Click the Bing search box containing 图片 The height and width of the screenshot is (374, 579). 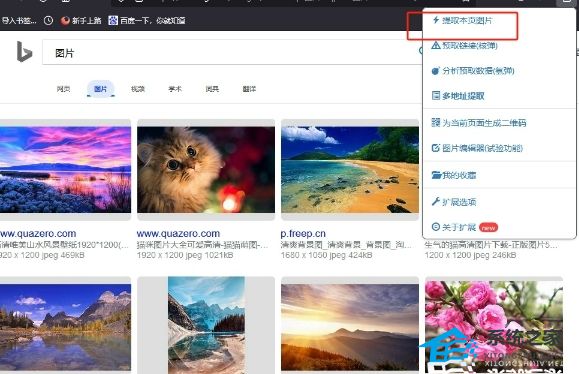tap(233, 52)
